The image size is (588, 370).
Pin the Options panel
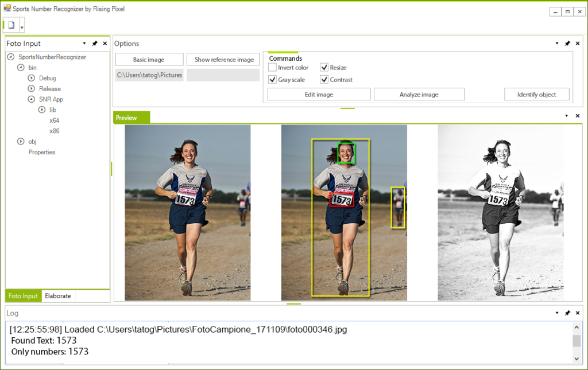click(x=568, y=43)
